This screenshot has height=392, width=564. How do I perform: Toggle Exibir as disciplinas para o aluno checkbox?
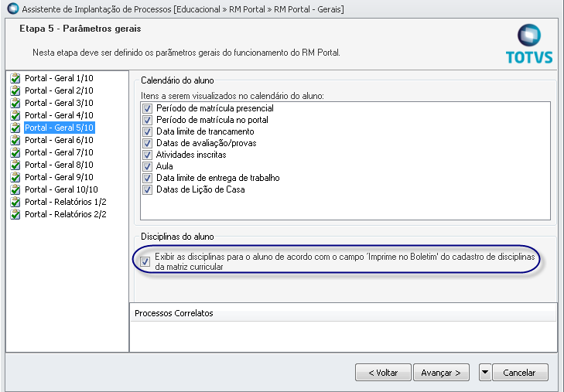pos(145,261)
